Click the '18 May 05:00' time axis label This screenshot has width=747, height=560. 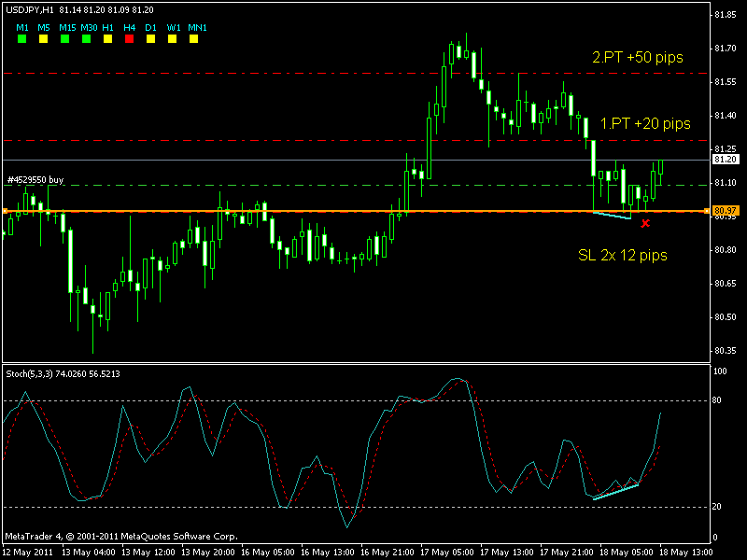[x=627, y=553]
